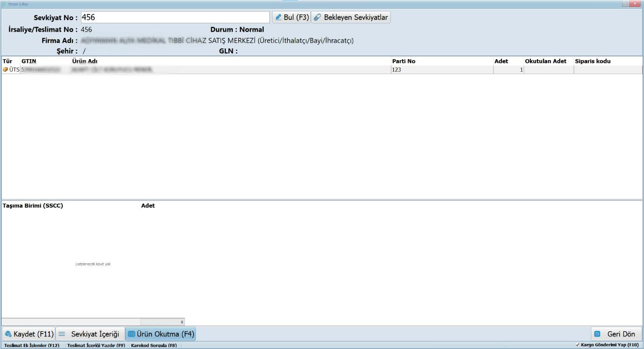Sort by the Ürün Adı column header

click(85, 61)
